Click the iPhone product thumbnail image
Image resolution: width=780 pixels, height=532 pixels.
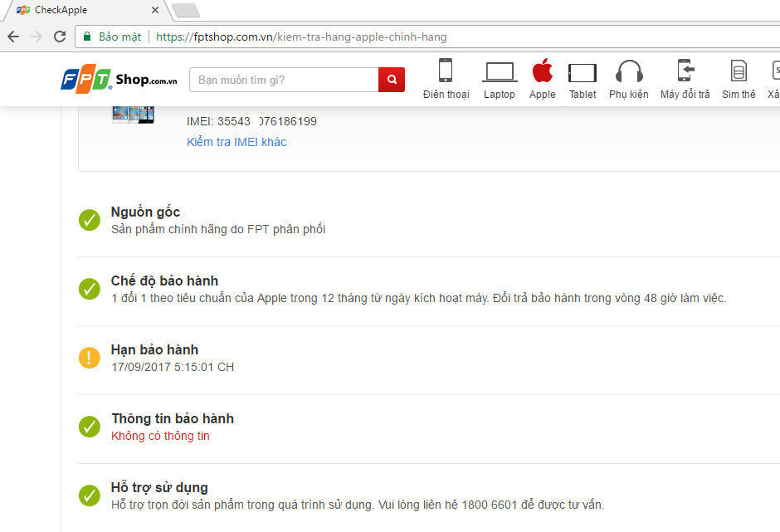[x=133, y=115]
